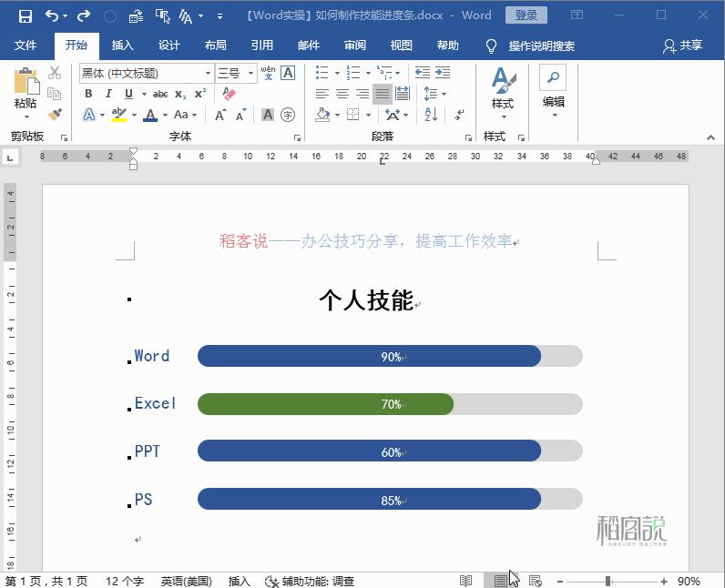
Task: Click the sort A-Z icon
Action: [x=431, y=115]
